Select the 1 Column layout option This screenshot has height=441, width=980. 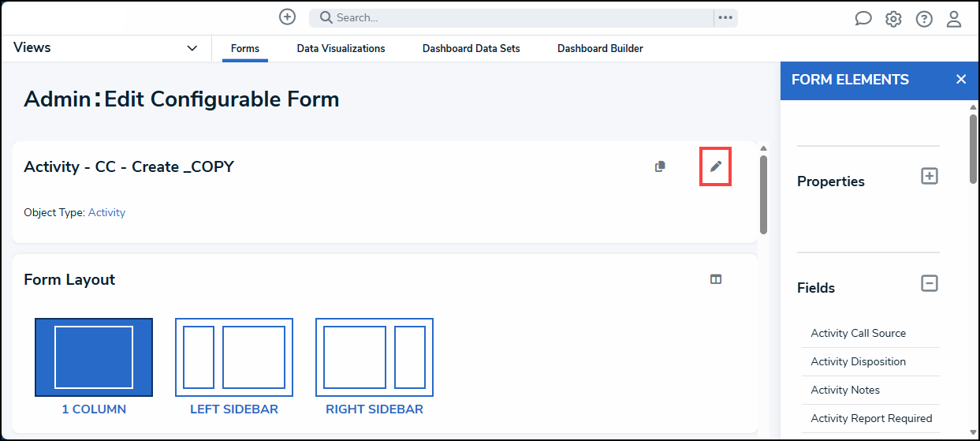click(x=94, y=357)
